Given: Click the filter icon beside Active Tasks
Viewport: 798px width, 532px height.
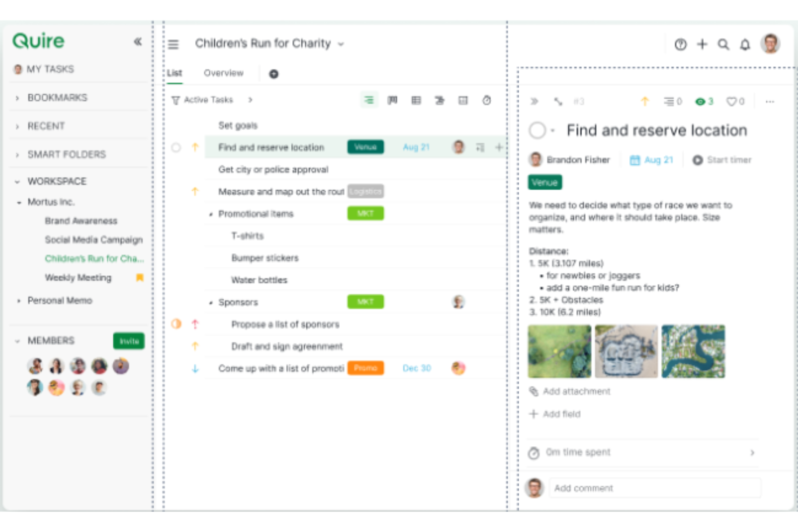Looking at the screenshot, I should click(175, 100).
